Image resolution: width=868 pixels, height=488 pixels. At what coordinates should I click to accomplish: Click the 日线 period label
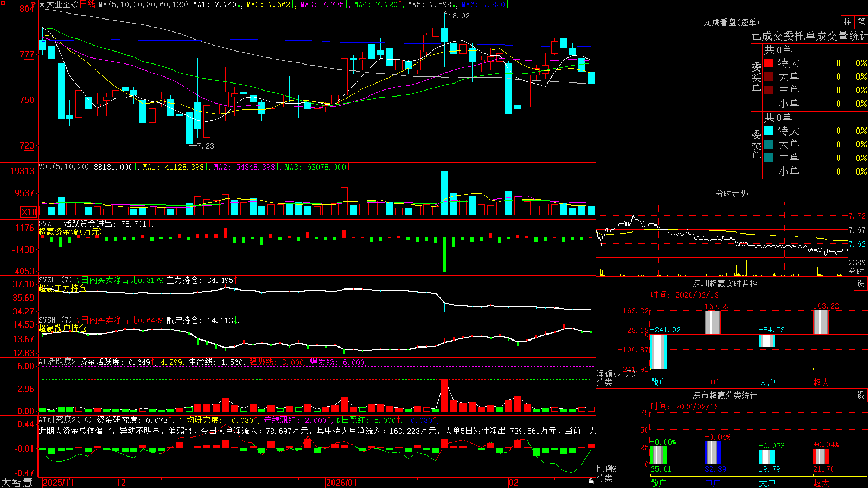[x=87, y=4]
